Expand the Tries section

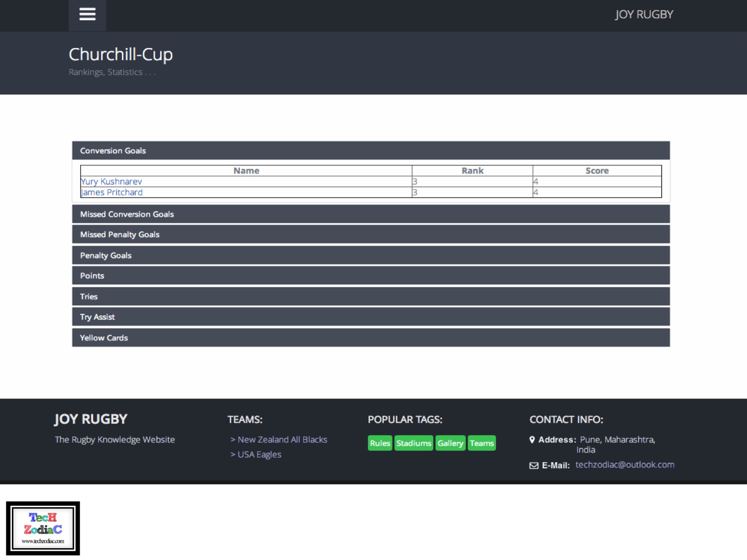click(371, 297)
